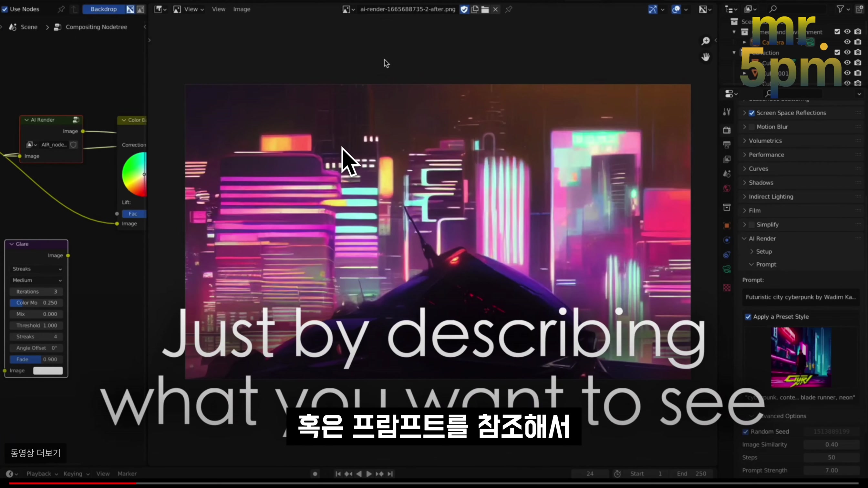This screenshot has width=868, height=488.
Task: Hide the Camera object with eye icon
Action: (x=847, y=42)
